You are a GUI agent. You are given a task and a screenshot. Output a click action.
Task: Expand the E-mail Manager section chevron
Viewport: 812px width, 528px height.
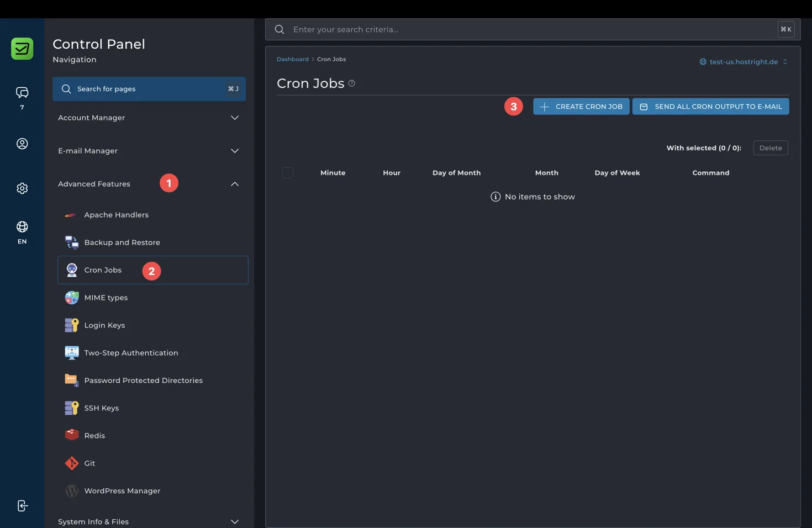coord(235,151)
